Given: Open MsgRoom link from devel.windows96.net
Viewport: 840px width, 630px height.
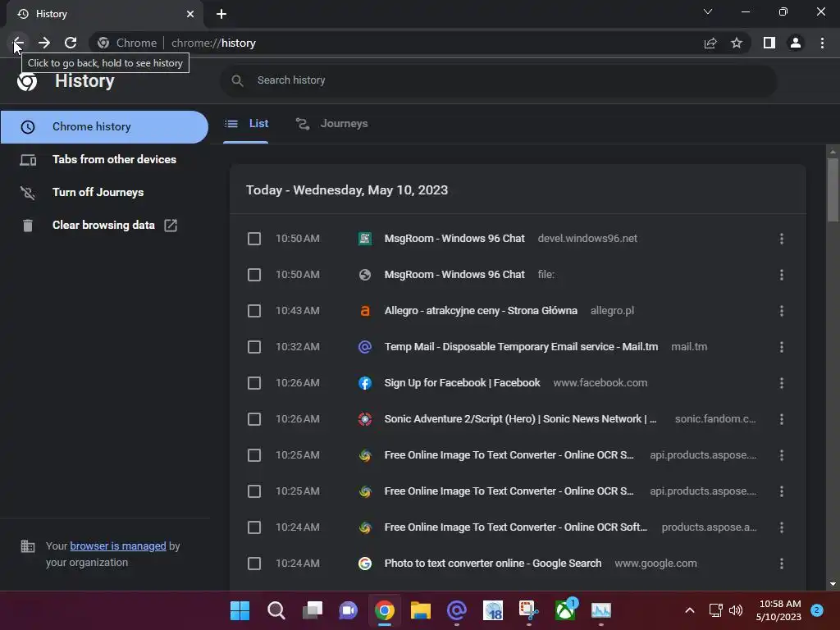Looking at the screenshot, I should click(454, 239).
